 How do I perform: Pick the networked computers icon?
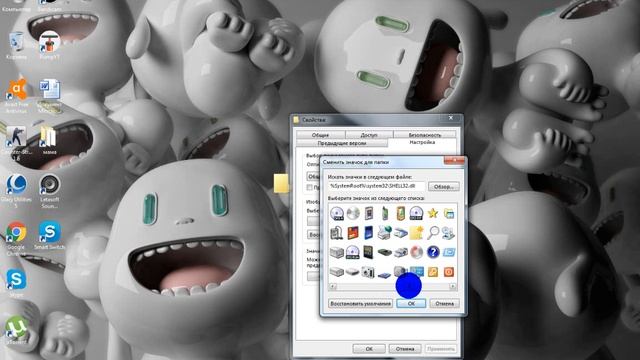[x=449, y=233]
